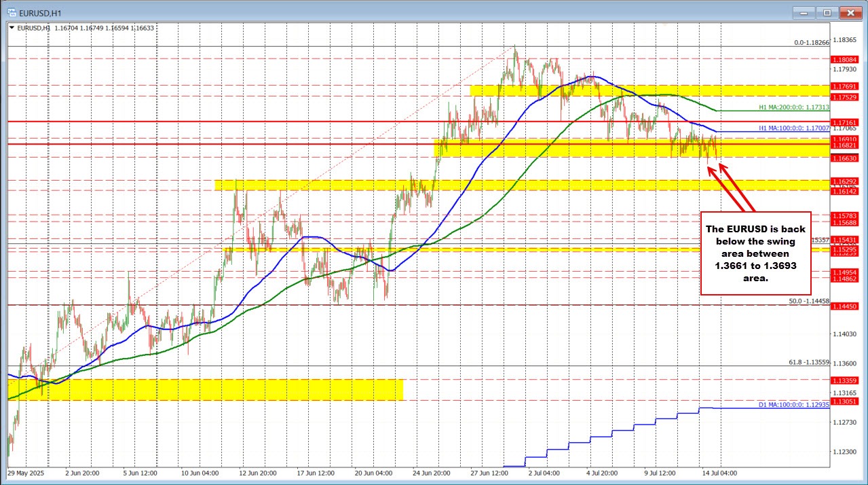Click the 12 Jun 20:00 time label

(259, 473)
